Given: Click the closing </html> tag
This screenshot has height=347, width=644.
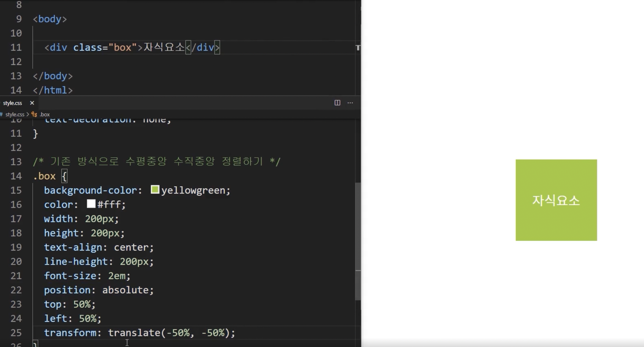Looking at the screenshot, I should 53,90.
